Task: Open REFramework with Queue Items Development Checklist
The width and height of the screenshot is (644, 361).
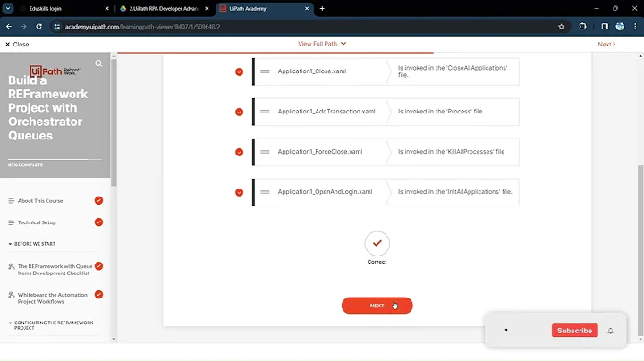Action: pyautogui.click(x=55, y=270)
